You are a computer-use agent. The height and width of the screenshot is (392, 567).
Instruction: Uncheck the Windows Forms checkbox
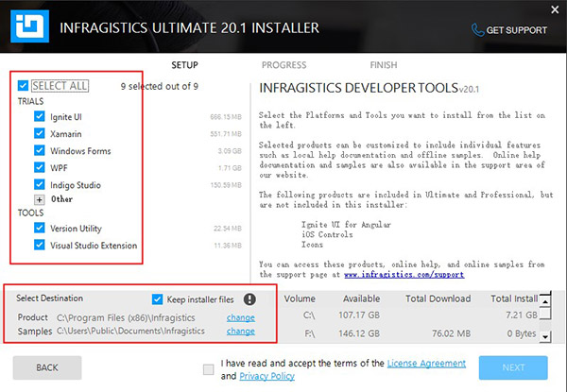pos(40,150)
